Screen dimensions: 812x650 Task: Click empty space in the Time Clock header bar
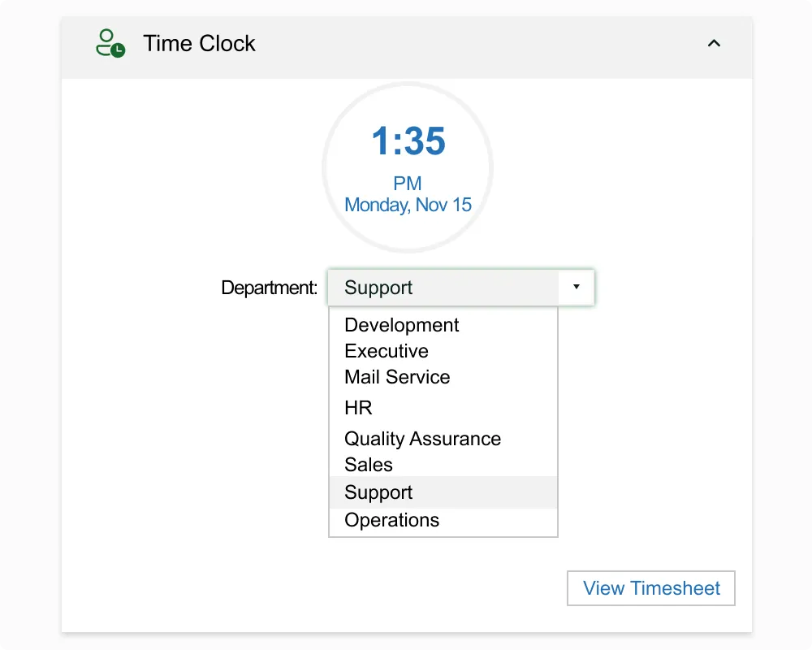pyautogui.click(x=487, y=44)
